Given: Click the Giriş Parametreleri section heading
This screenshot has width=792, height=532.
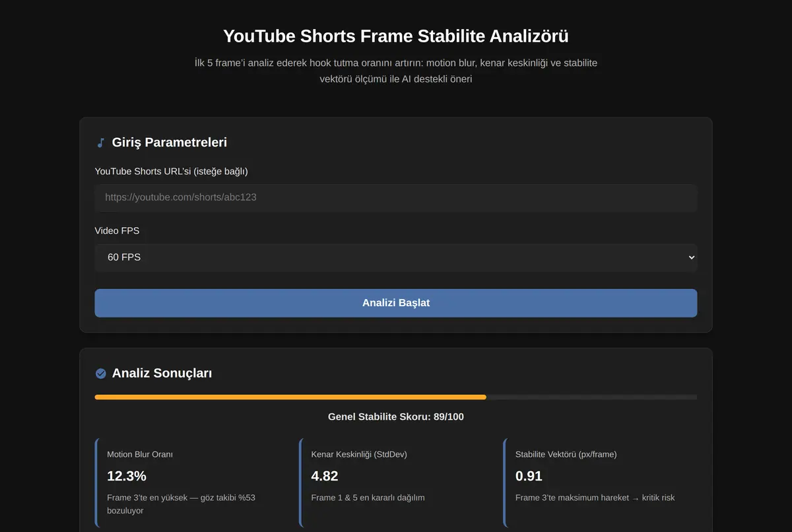Looking at the screenshot, I should click(170, 142).
